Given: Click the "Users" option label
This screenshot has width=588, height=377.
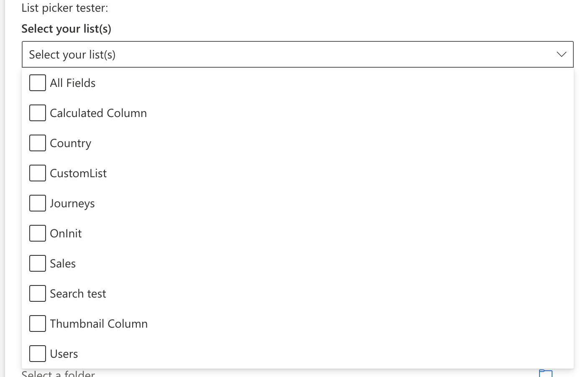Looking at the screenshot, I should [64, 353].
